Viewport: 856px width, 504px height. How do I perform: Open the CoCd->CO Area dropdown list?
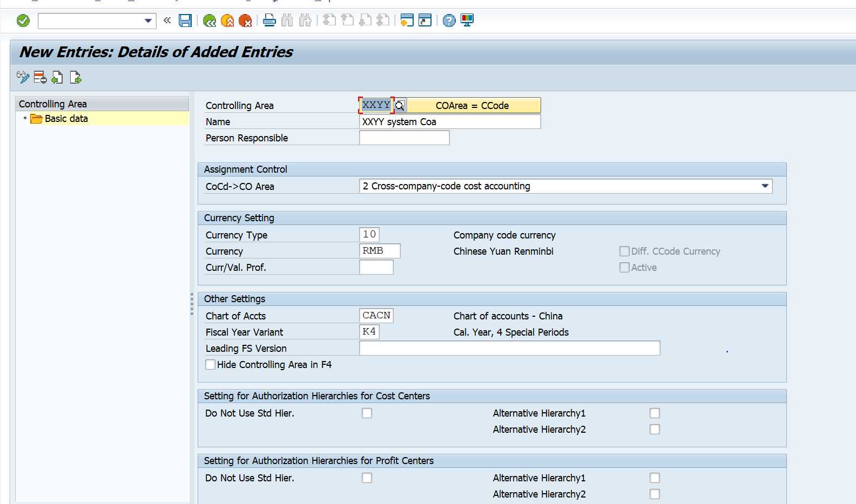(765, 186)
